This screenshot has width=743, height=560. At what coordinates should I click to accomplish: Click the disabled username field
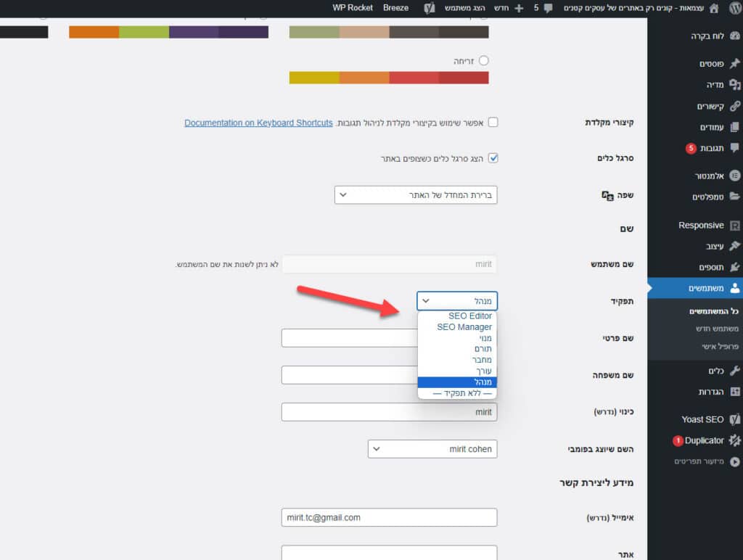click(389, 264)
